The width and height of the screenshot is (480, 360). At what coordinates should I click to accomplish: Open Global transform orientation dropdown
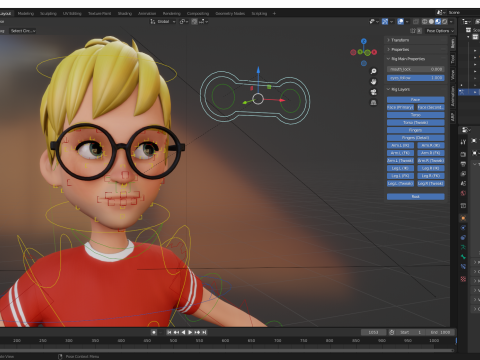(163, 21)
